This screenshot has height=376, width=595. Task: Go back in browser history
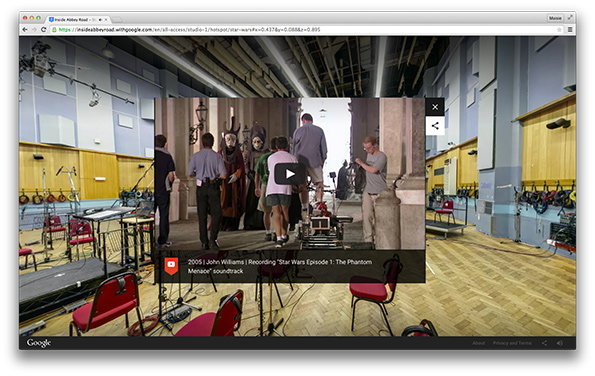[25, 30]
